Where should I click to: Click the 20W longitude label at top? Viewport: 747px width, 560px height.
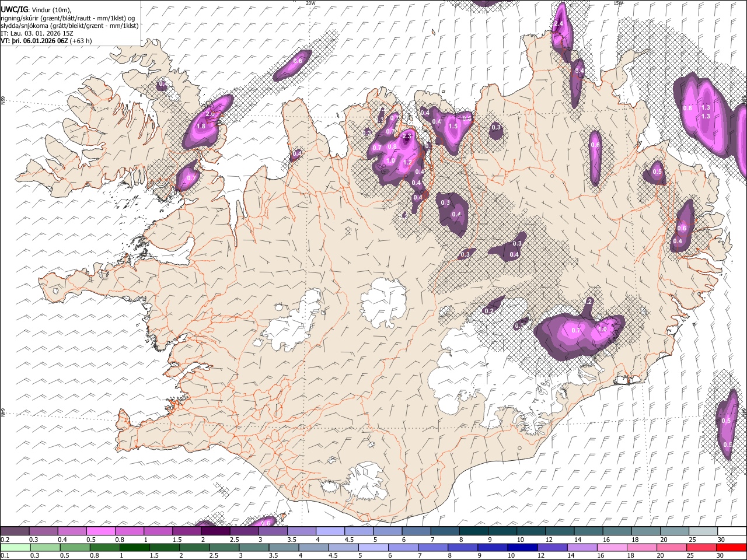(310, 3)
